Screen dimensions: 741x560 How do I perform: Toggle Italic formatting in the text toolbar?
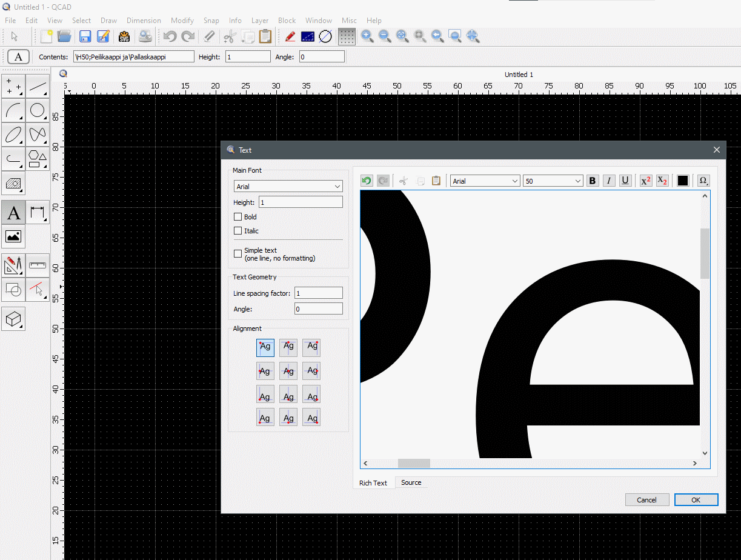tap(609, 181)
